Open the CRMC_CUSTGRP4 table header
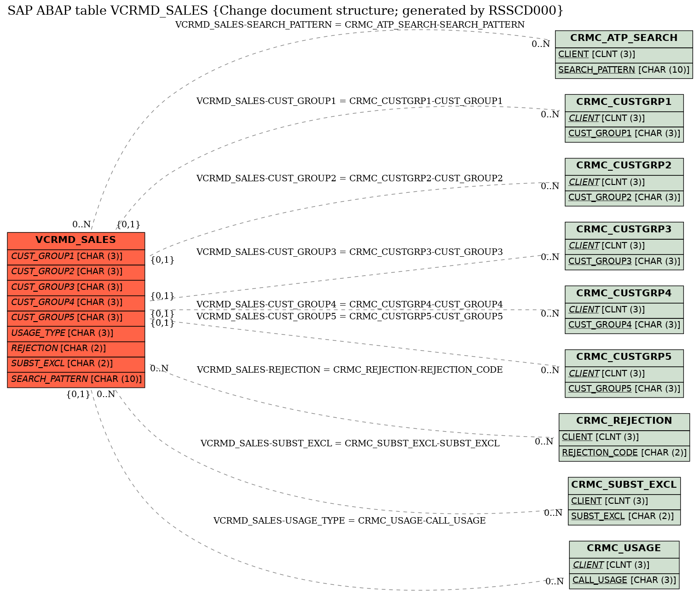This screenshot has height=594, width=700. click(624, 294)
